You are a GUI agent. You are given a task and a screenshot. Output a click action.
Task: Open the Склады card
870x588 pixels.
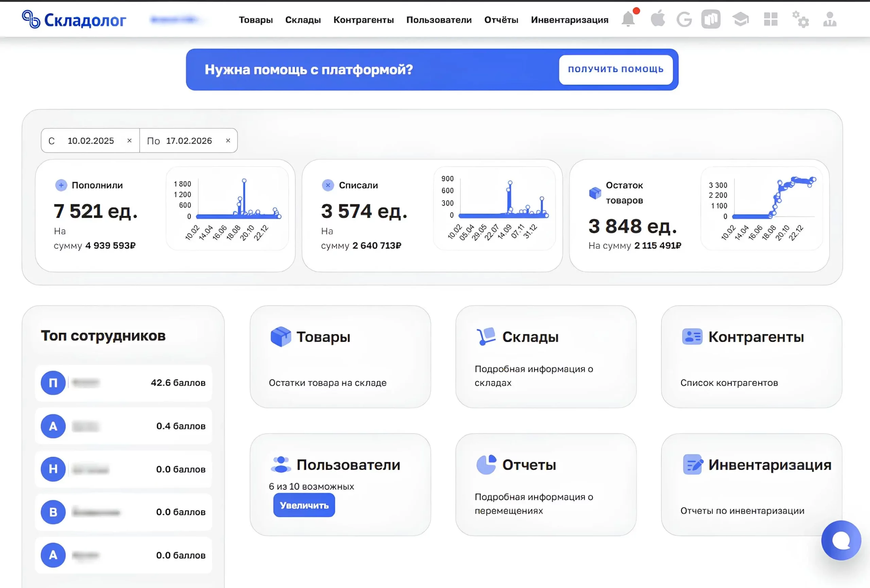[545, 356]
